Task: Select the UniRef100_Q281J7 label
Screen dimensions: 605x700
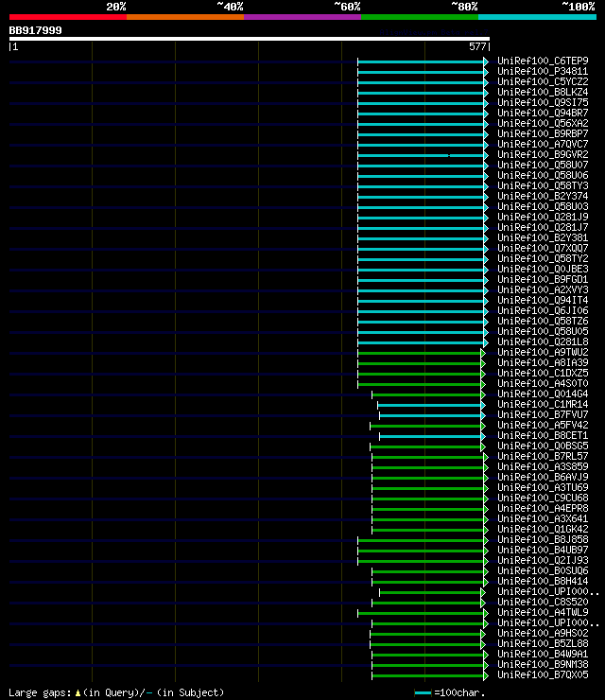Action: click(543, 228)
